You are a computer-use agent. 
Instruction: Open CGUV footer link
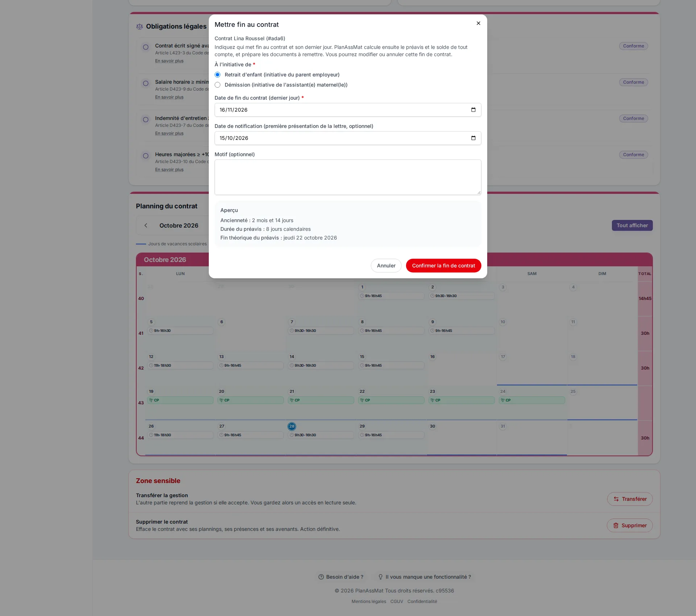(397, 602)
